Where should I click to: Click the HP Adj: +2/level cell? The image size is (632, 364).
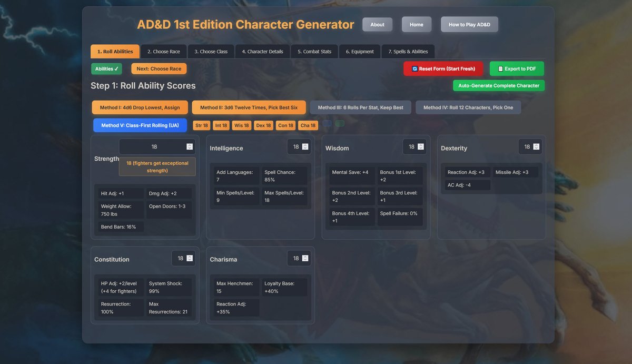[x=121, y=287]
